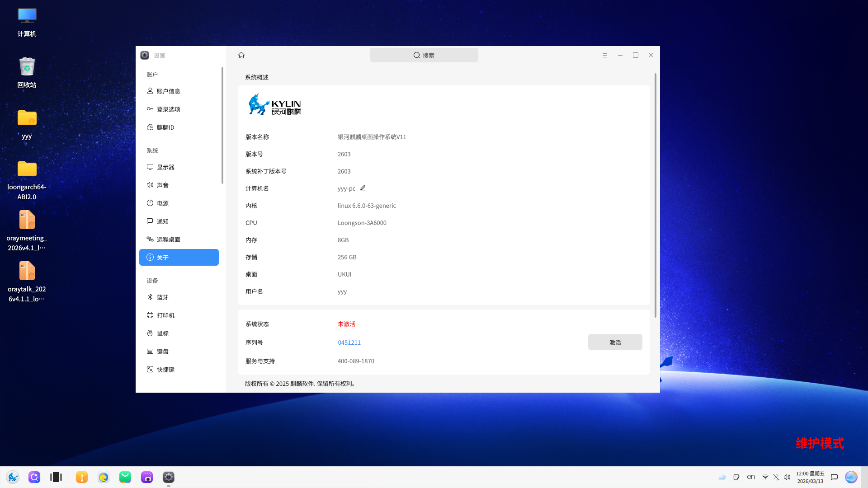Viewport: 868px width, 488px height.
Task: Open the hamburger menu in settings title bar
Action: 604,55
